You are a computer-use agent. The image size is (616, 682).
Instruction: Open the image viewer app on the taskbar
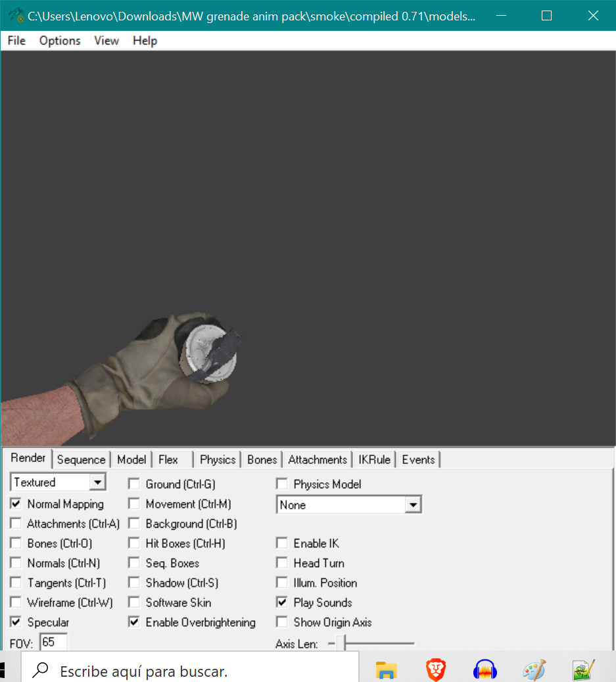[x=583, y=668]
